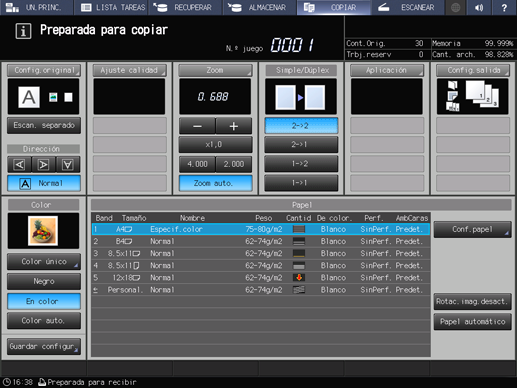Increase zoom with the plus button
The width and height of the screenshot is (517, 388).
(x=234, y=126)
